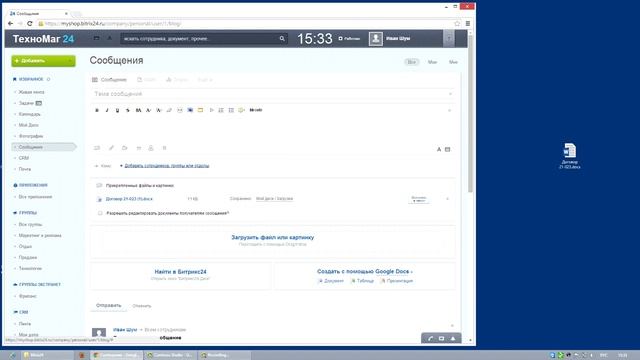The width and height of the screenshot is (640, 360).
Task: Open Мой Диск in the sidebar
Action: (29, 125)
